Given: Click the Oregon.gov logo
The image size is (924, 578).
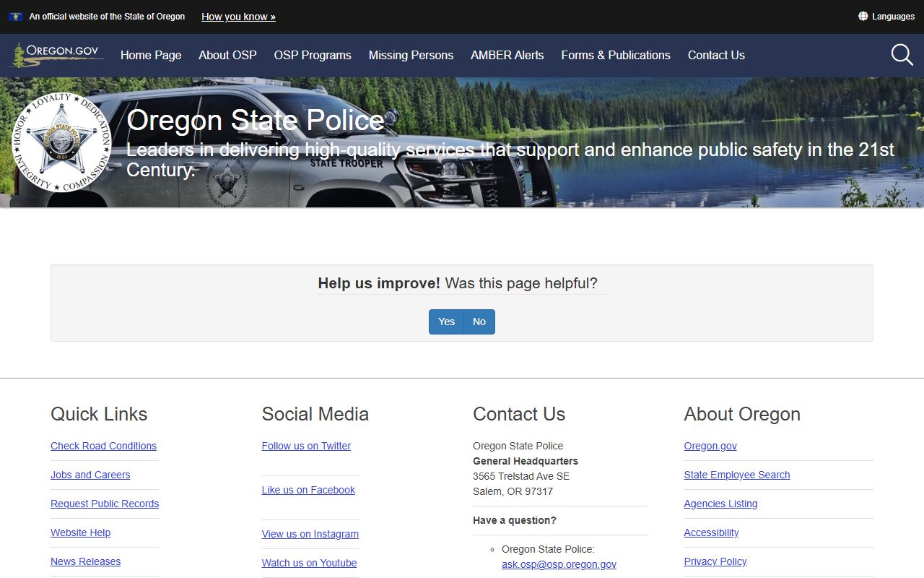Looking at the screenshot, I should click(x=57, y=55).
